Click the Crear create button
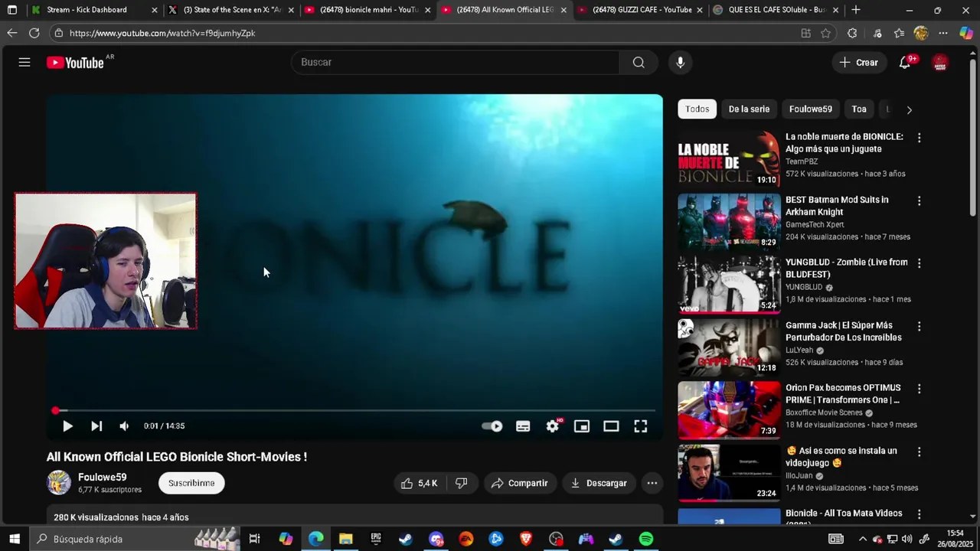 tap(859, 62)
